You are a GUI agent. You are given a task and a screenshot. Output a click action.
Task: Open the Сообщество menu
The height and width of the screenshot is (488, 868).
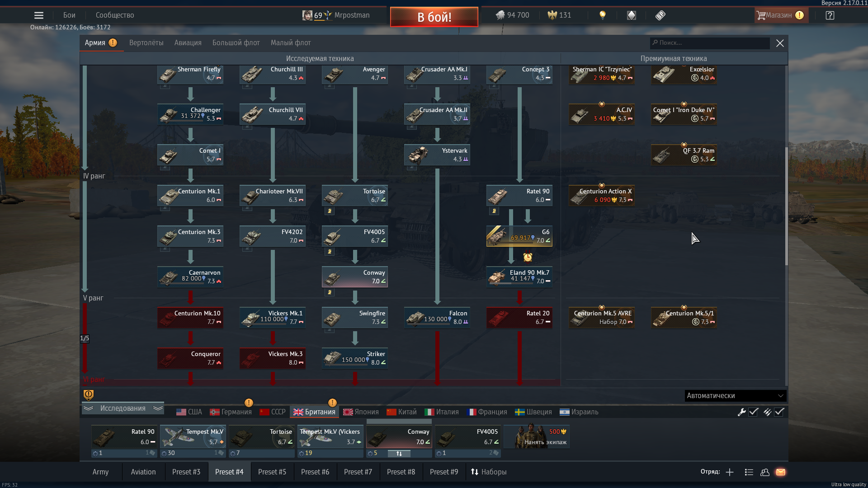pyautogui.click(x=115, y=15)
